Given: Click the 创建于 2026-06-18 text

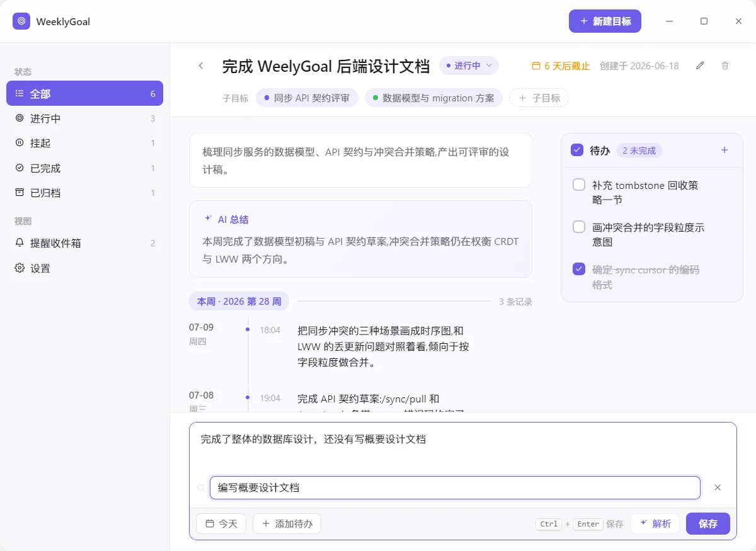Looking at the screenshot, I should [x=639, y=65].
